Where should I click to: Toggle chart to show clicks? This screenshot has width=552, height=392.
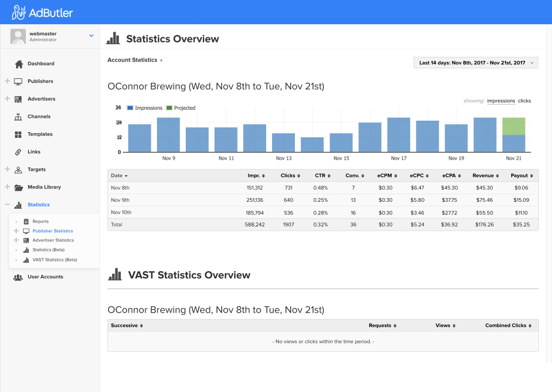tap(524, 101)
